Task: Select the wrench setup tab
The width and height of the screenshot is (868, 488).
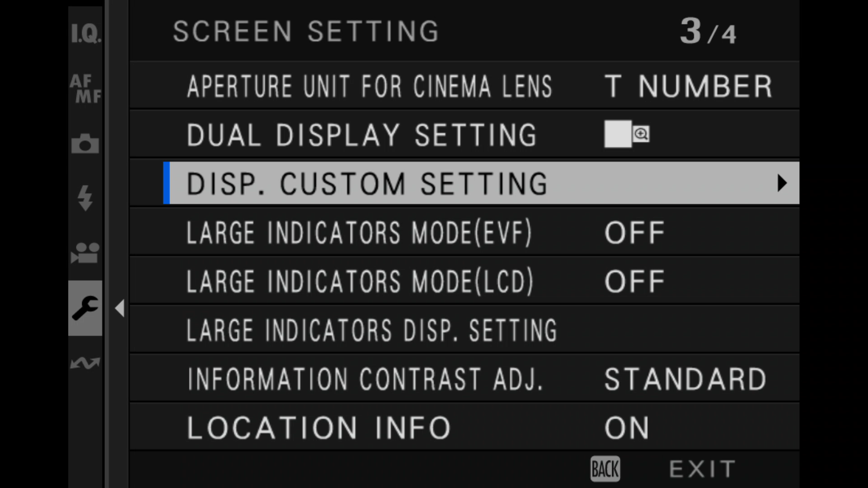Action: pyautogui.click(x=85, y=308)
